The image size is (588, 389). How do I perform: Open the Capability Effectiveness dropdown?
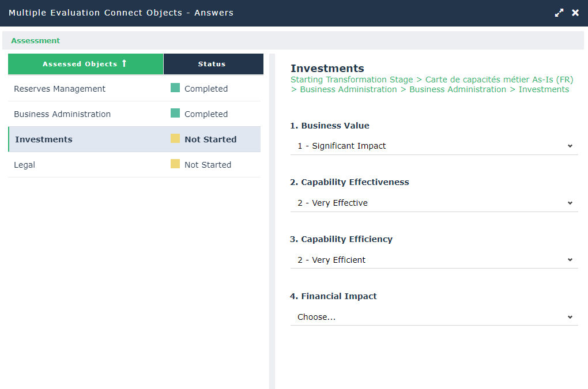[x=434, y=203]
